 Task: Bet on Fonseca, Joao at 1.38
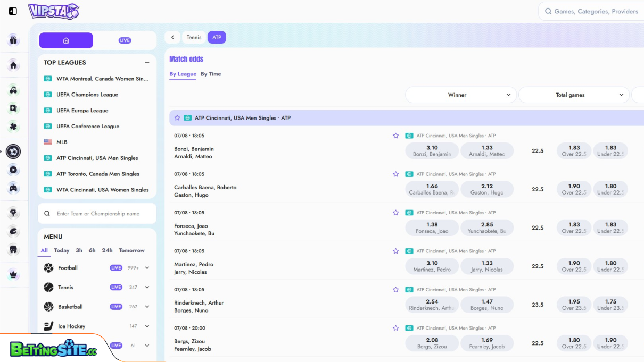[432, 228]
